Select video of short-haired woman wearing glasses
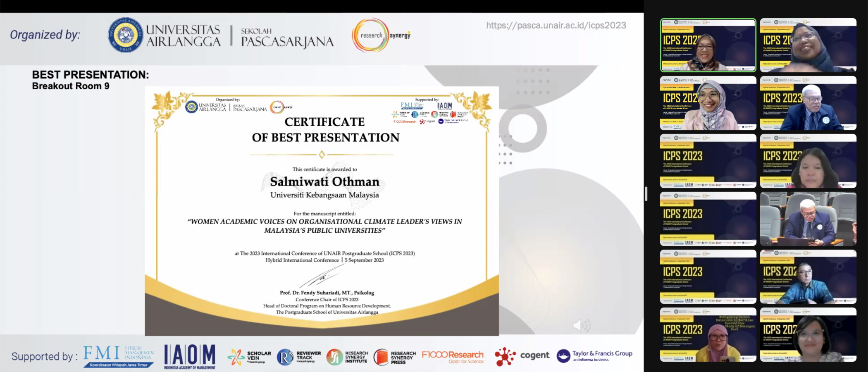868x372 pixels. [808, 334]
